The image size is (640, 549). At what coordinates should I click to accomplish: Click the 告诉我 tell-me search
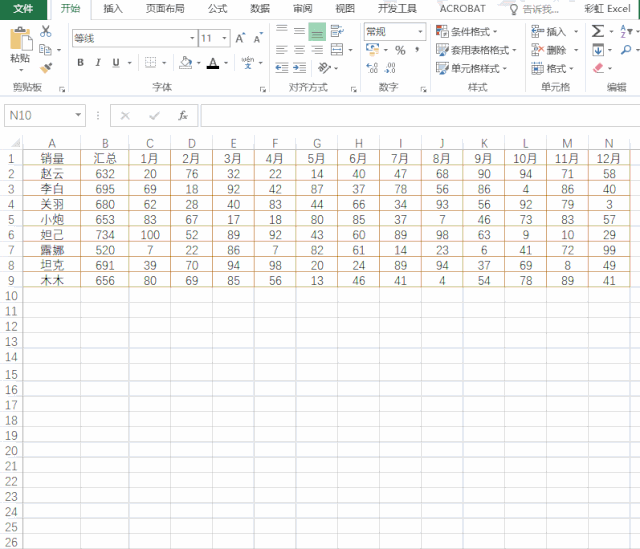[x=534, y=9]
